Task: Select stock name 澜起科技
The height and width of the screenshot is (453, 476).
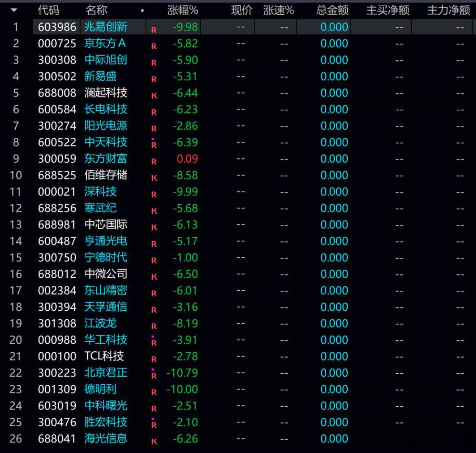Action: pos(105,93)
